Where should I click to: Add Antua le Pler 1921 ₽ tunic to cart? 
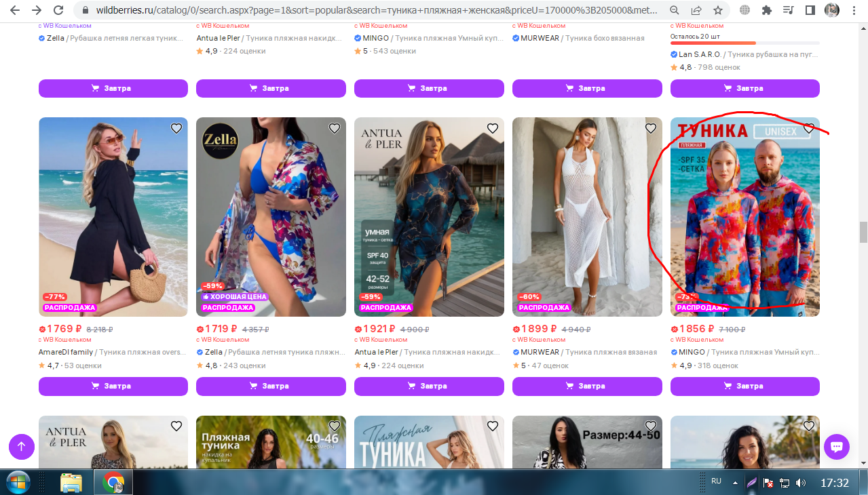pos(429,387)
